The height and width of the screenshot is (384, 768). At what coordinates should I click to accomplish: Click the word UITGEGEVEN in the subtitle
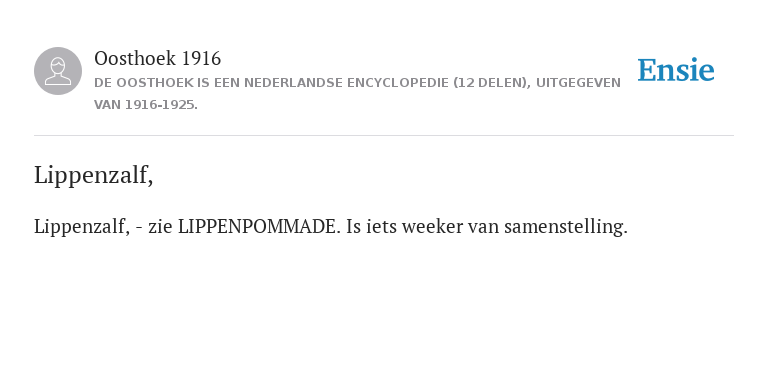[x=578, y=83]
